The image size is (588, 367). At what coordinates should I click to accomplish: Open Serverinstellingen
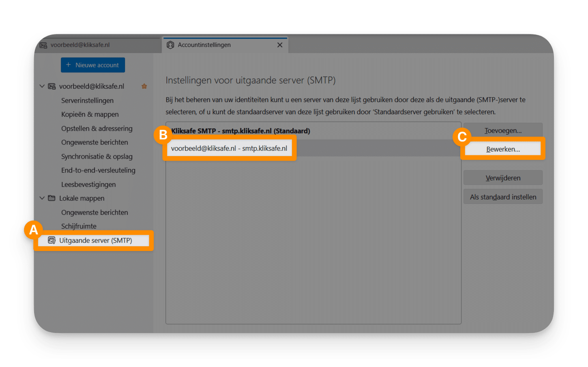[x=87, y=101]
